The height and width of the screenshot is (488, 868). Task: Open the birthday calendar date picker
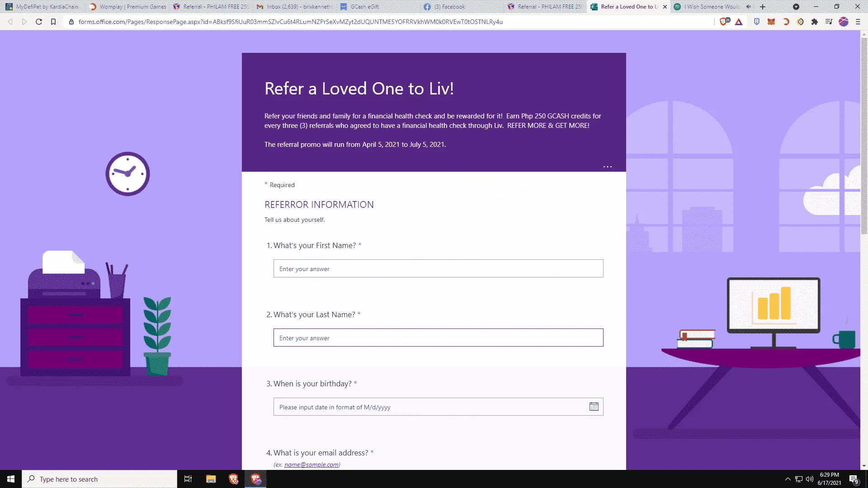click(594, 407)
